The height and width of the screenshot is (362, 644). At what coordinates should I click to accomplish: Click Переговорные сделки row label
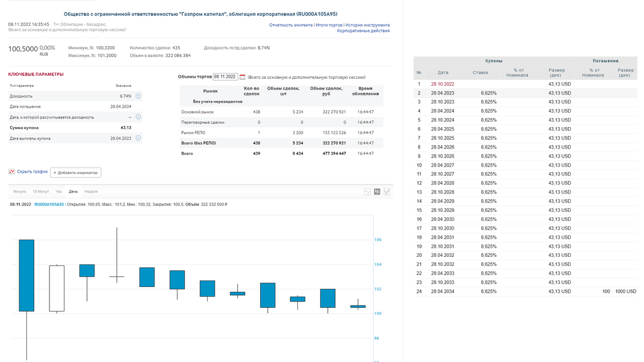pos(202,122)
